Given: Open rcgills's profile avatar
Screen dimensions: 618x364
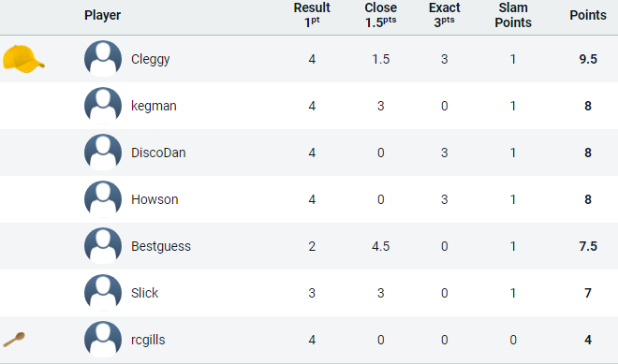Looking at the screenshot, I should click(103, 340).
